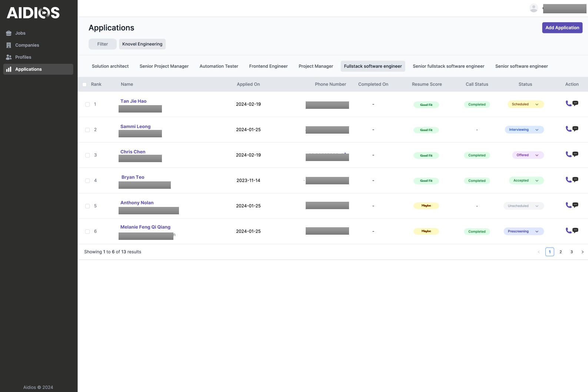Click Bryan Teo's applied date 2023-11-14
The image size is (588, 392).
coord(248,181)
